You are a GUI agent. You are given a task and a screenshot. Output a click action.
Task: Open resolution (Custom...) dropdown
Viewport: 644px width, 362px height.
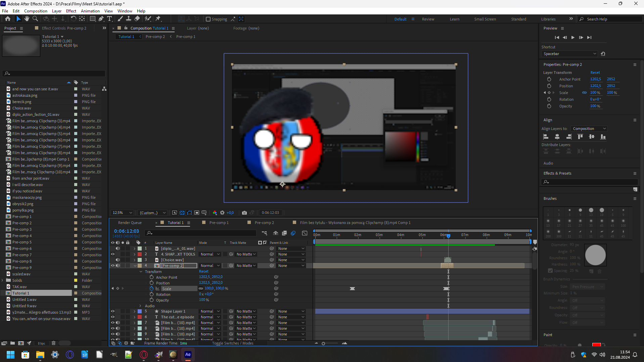[153, 213]
